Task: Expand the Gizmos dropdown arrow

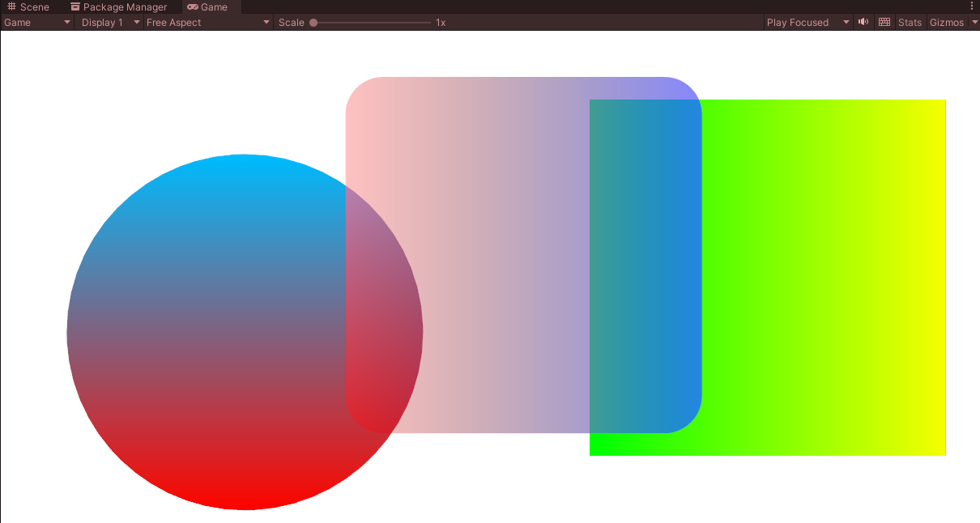Action: click(x=974, y=23)
